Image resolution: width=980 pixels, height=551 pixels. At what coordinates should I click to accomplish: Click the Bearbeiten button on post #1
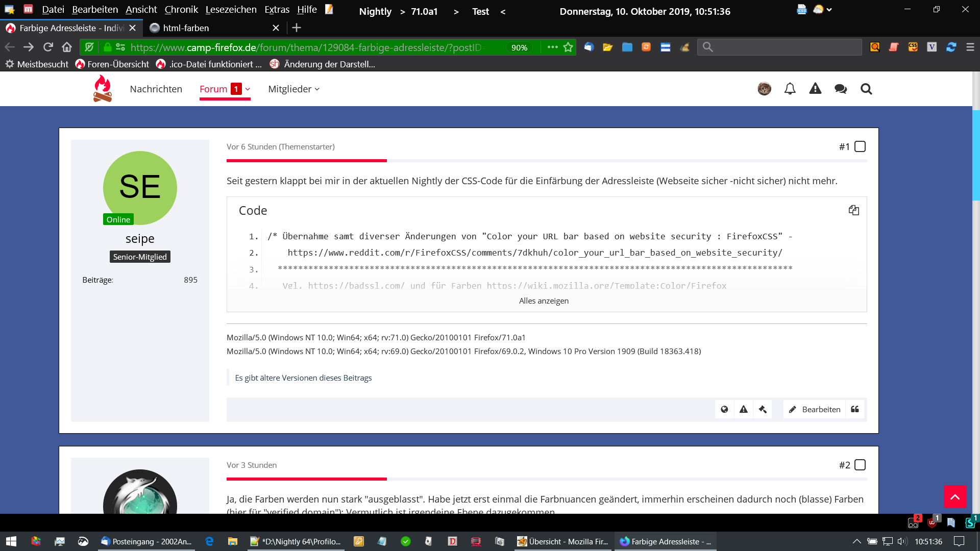tap(815, 409)
